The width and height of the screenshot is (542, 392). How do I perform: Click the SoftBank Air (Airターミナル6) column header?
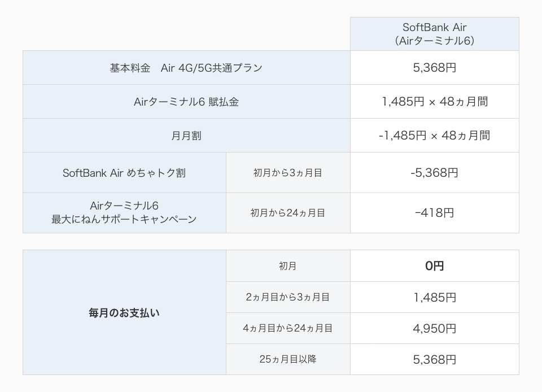(x=434, y=34)
